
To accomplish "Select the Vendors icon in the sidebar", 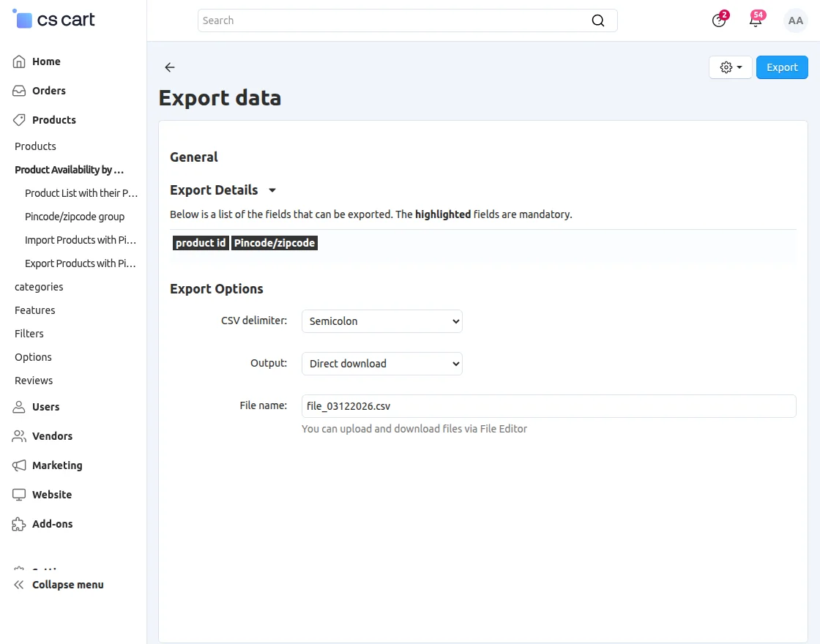I will pyautogui.click(x=18, y=436).
